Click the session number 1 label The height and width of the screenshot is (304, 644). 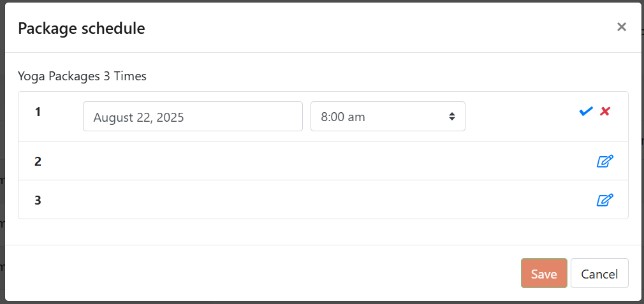click(x=38, y=112)
